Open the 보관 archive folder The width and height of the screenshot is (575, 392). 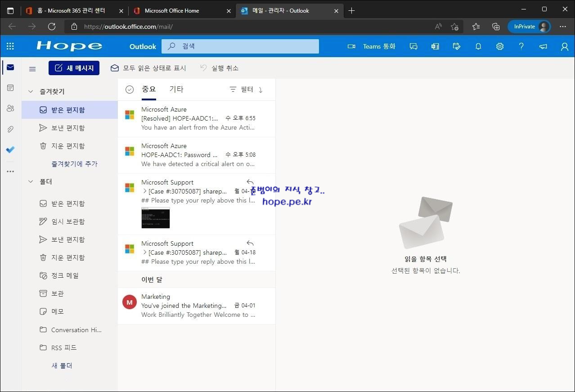click(70, 293)
